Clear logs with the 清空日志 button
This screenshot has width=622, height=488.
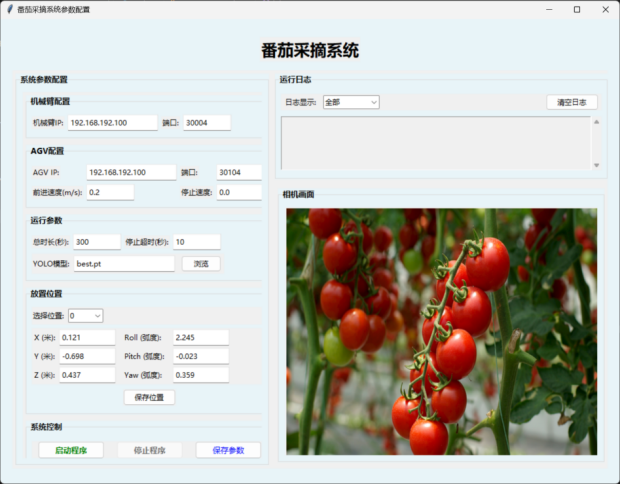[x=572, y=102]
